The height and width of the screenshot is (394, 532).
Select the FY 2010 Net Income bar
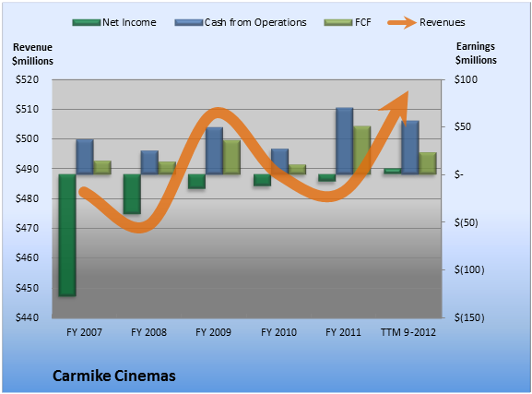click(262, 180)
